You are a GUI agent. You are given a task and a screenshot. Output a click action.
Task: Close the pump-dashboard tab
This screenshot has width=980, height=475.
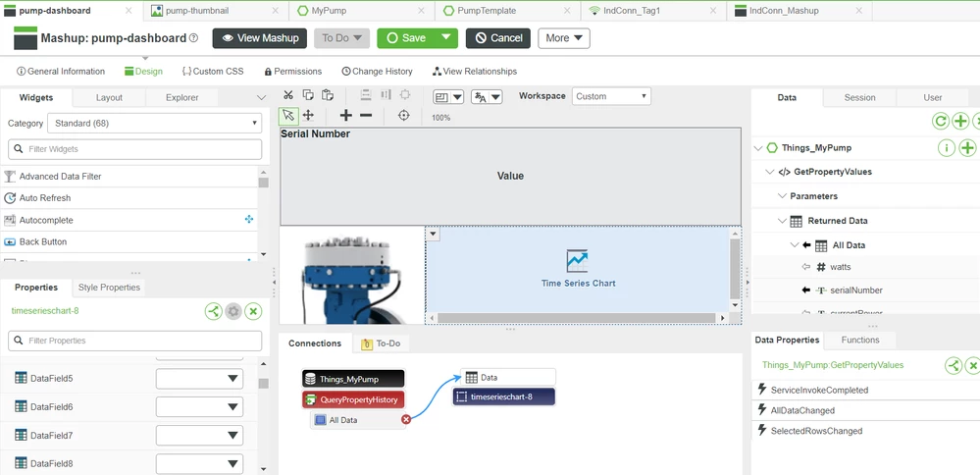pyautogui.click(x=129, y=11)
